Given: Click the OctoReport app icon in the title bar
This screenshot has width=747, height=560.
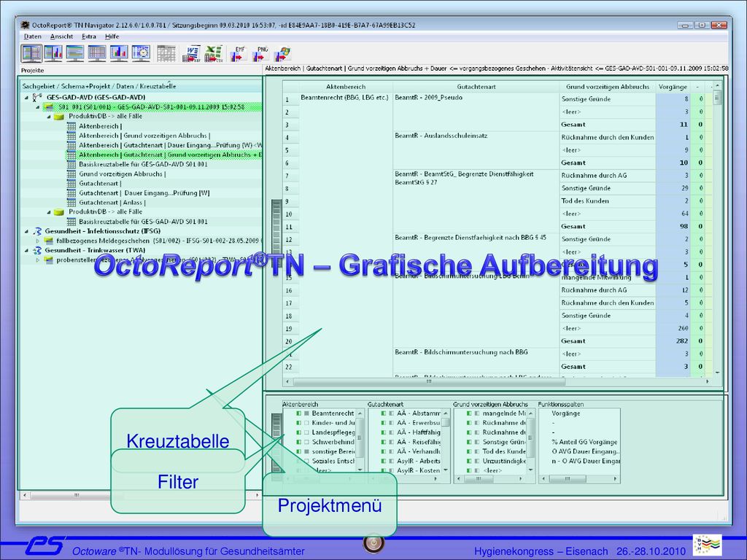Looking at the screenshot, I should click(25, 26).
